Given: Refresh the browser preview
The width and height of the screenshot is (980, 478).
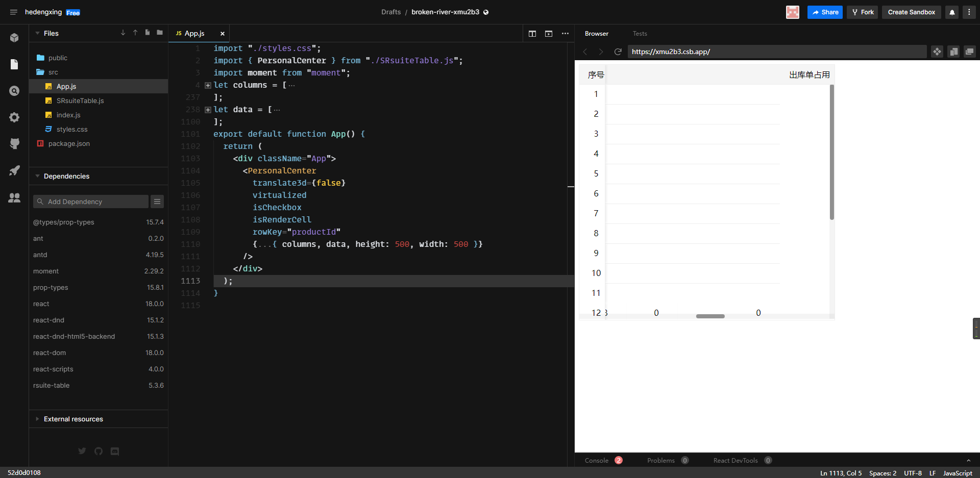Looking at the screenshot, I should pos(618,52).
